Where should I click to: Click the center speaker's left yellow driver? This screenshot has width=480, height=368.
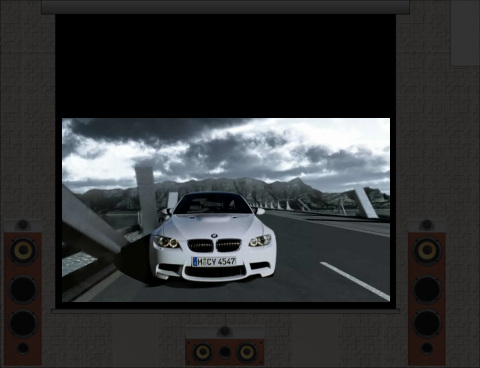202,352
